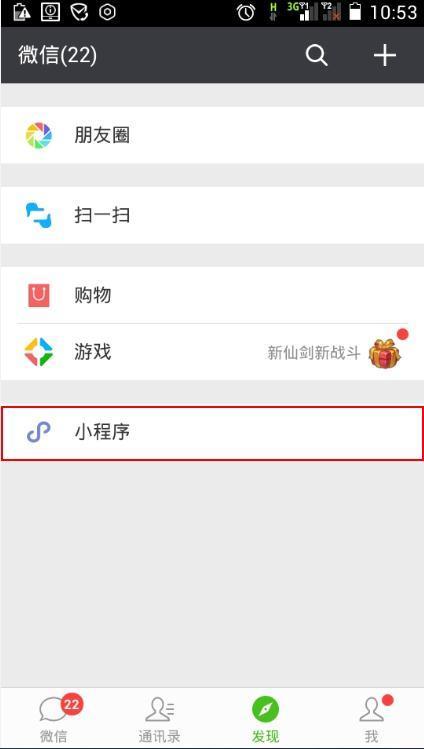Open the 朋友圈 entry
424x749 pixels.
(x=212, y=136)
